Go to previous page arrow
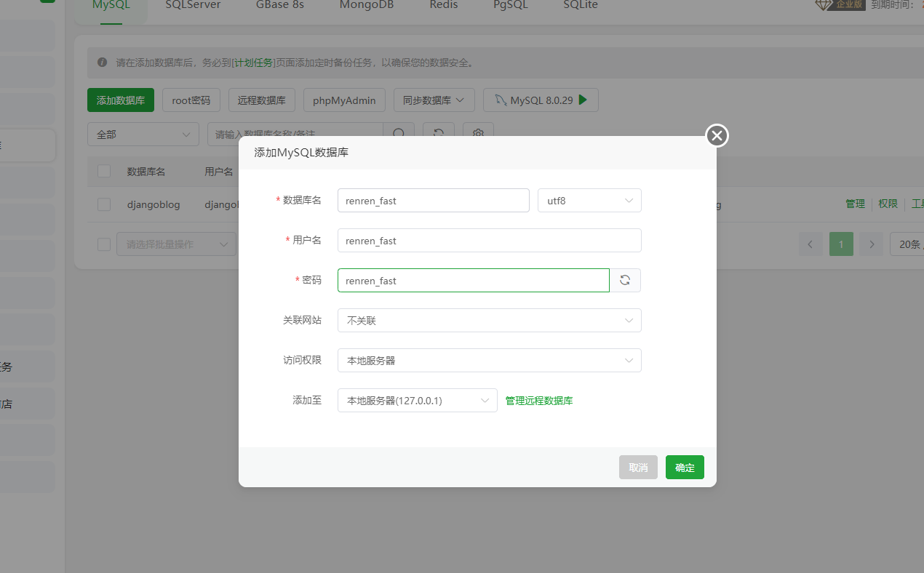 [x=810, y=244]
